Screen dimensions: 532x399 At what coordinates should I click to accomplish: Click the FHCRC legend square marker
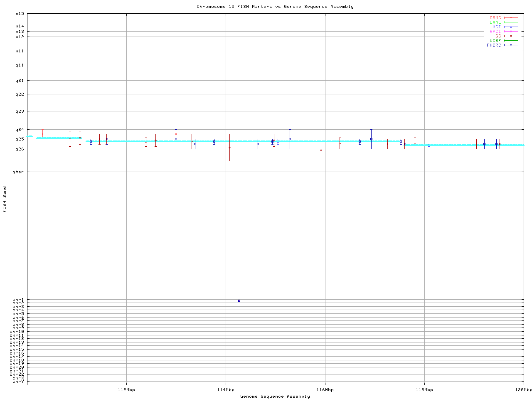point(511,45)
